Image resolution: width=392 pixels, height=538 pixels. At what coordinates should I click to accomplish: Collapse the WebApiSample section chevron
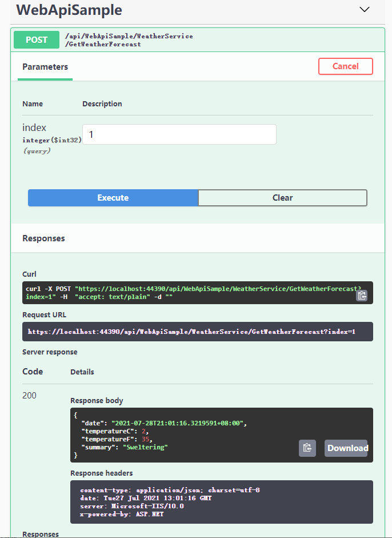click(364, 10)
